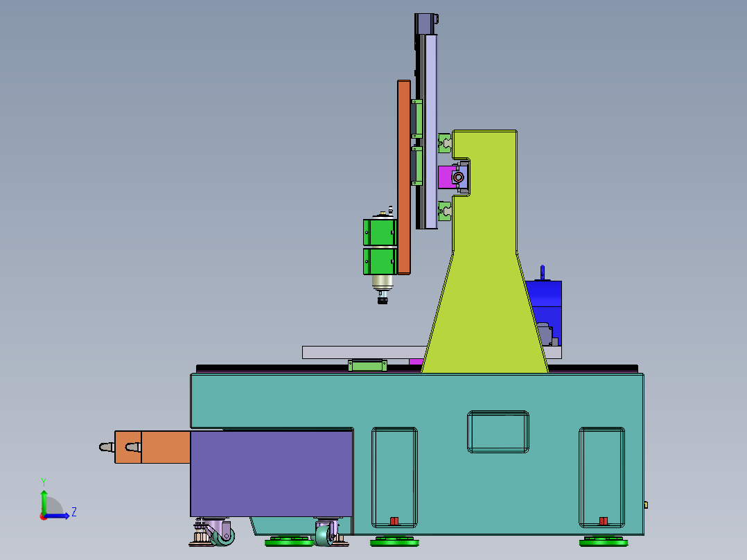The image size is (747, 560).
Task: Select the outermost locating pin at far left
Action: coord(107,447)
